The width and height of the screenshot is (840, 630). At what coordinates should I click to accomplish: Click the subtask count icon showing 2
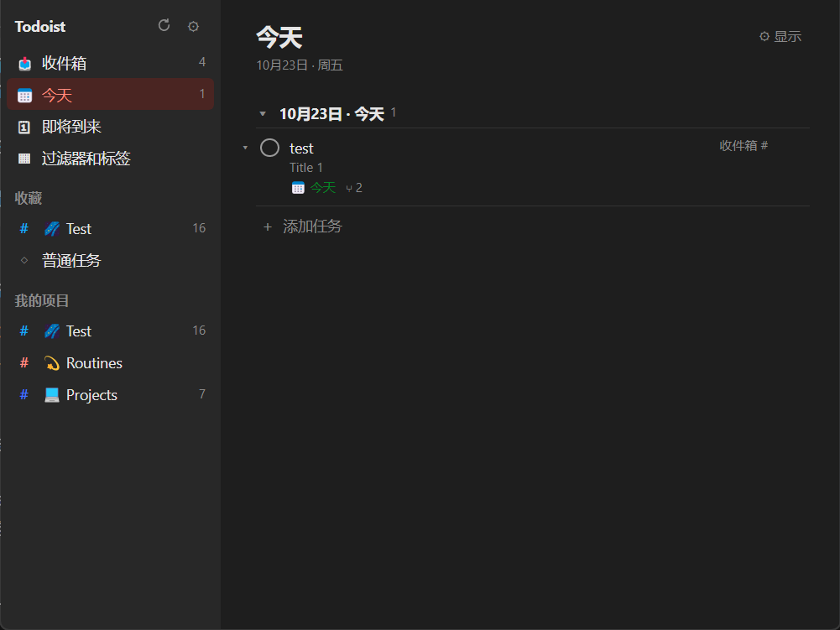click(x=349, y=189)
